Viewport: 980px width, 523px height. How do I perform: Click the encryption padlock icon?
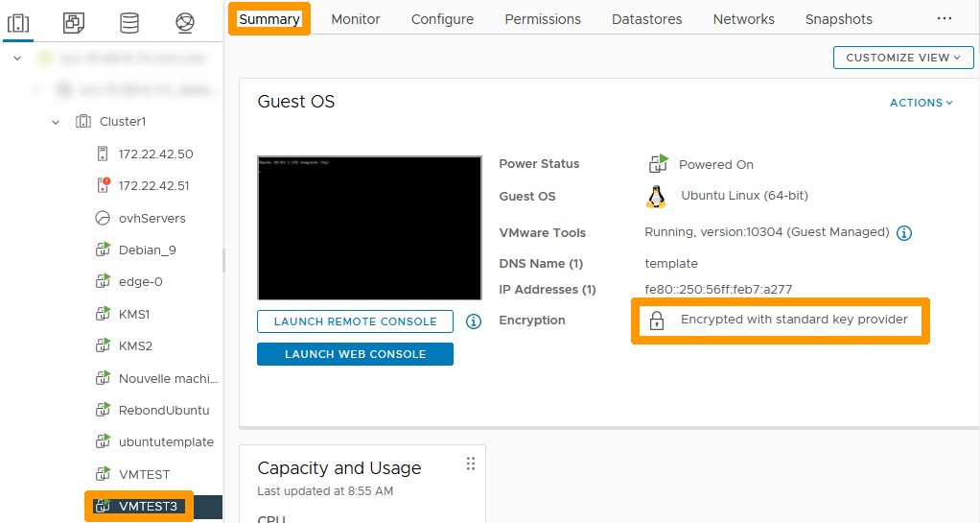pyautogui.click(x=656, y=321)
